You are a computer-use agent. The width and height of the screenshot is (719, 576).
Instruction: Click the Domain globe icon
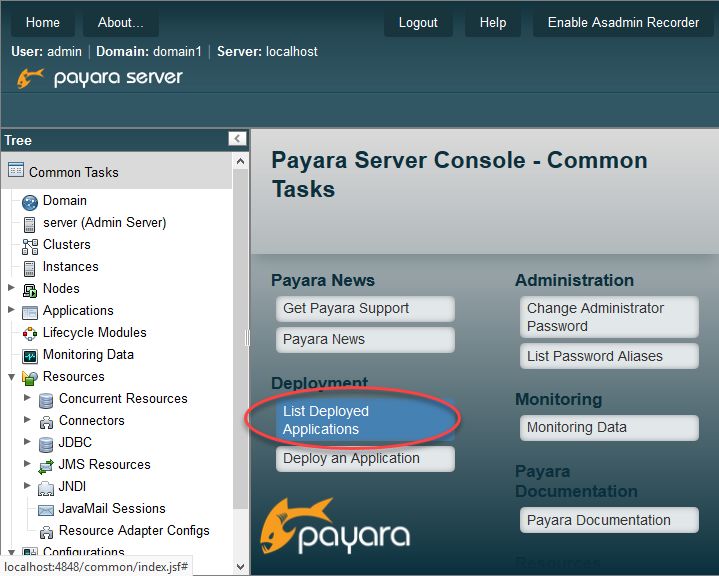point(30,202)
